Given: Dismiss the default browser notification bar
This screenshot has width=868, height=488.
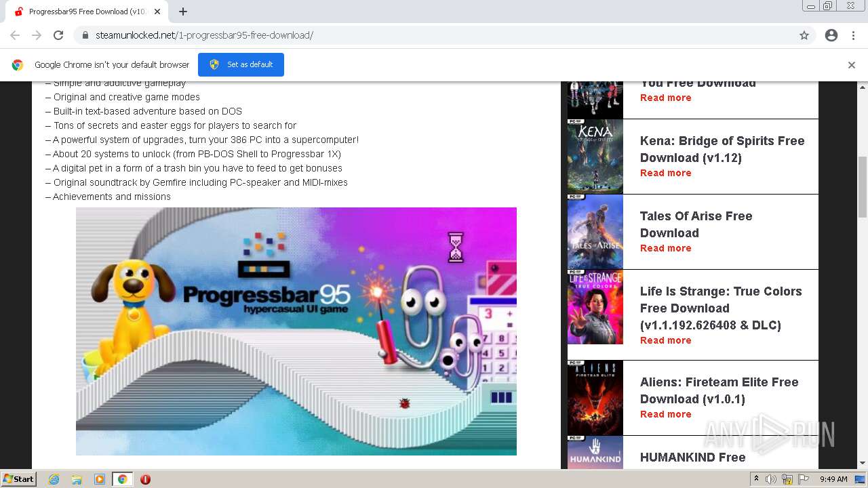Looking at the screenshot, I should click(852, 65).
